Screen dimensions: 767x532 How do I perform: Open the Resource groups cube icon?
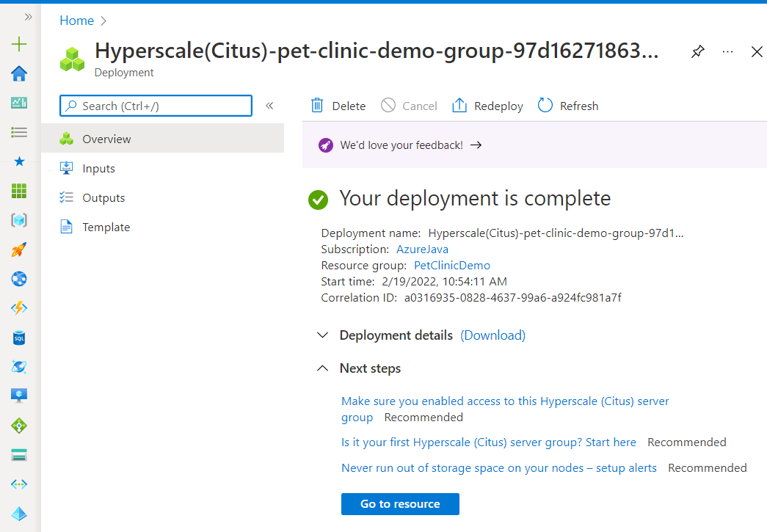click(x=19, y=220)
